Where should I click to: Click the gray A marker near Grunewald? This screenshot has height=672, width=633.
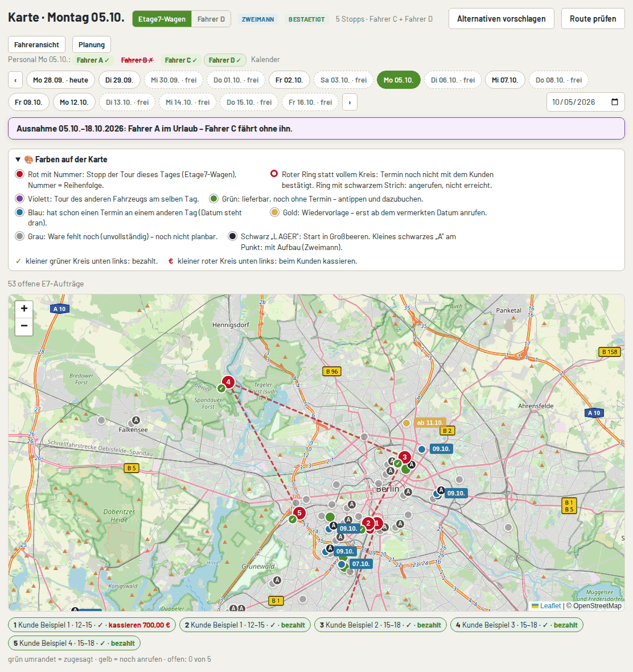pyautogui.click(x=277, y=580)
